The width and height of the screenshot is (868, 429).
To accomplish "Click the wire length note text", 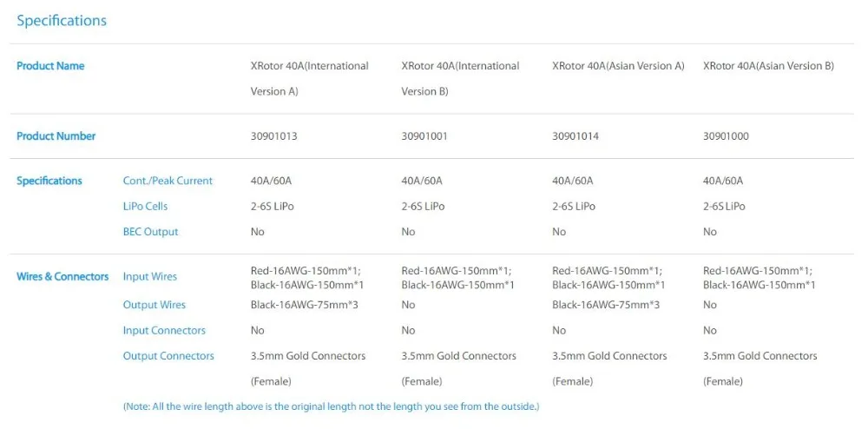I will click(331, 407).
